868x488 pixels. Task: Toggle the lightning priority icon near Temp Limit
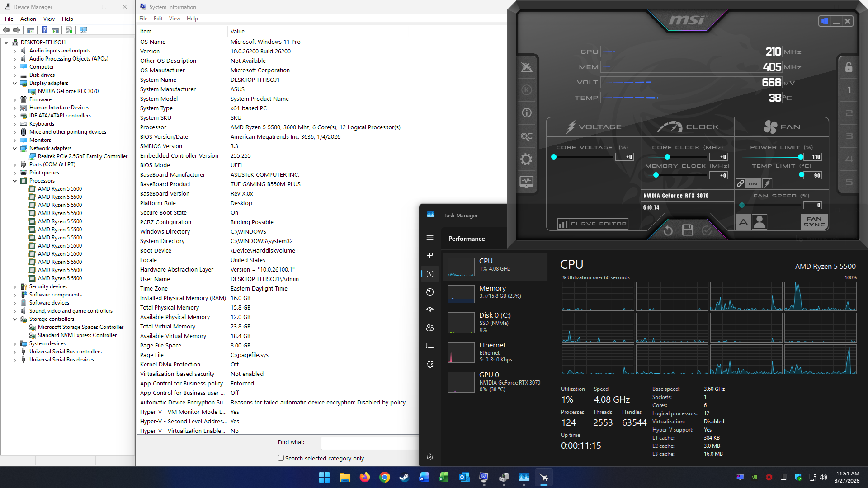pos(767,183)
